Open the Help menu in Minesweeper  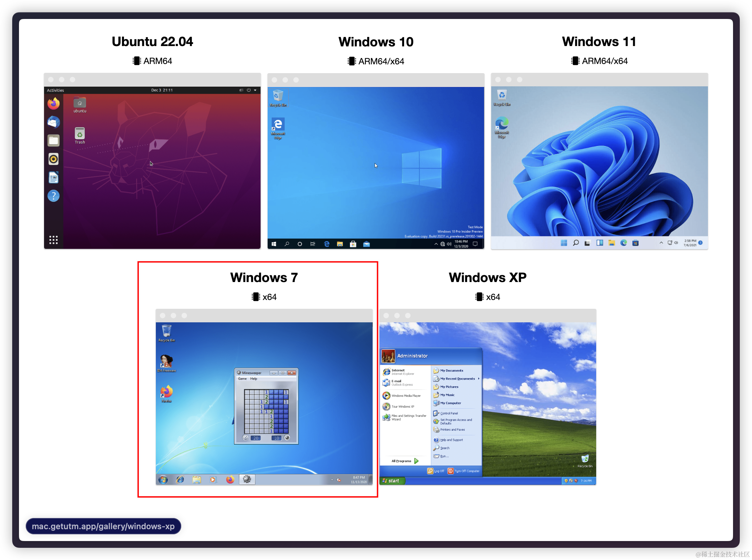pyautogui.click(x=254, y=379)
